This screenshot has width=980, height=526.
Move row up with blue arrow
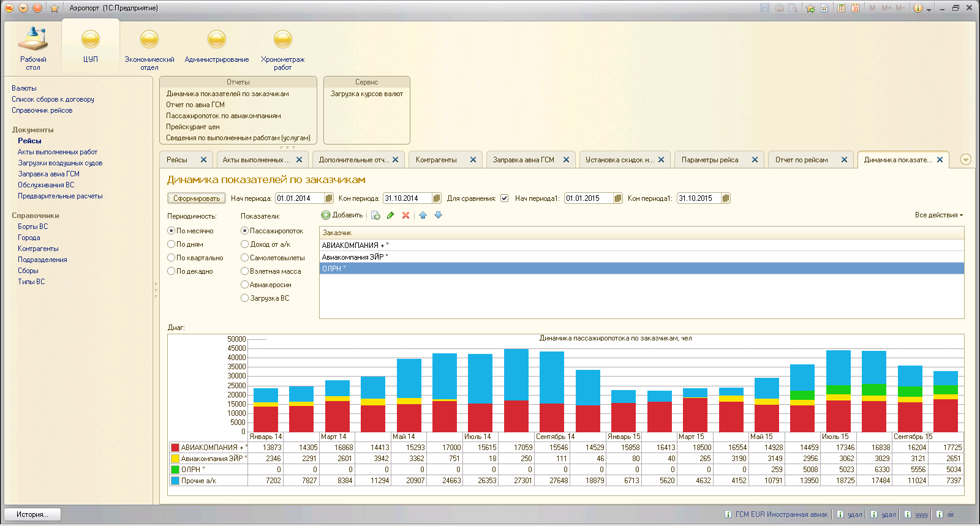pos(423,216)
